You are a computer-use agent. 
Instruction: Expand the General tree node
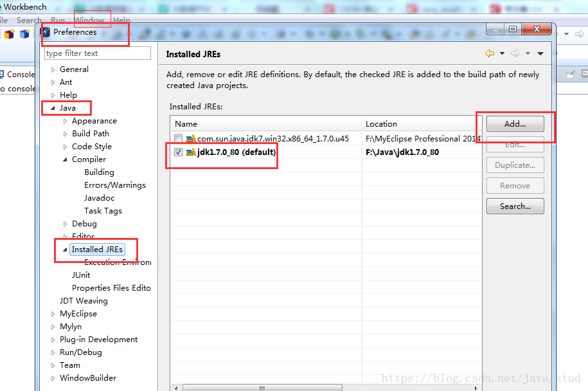(53, 69)
